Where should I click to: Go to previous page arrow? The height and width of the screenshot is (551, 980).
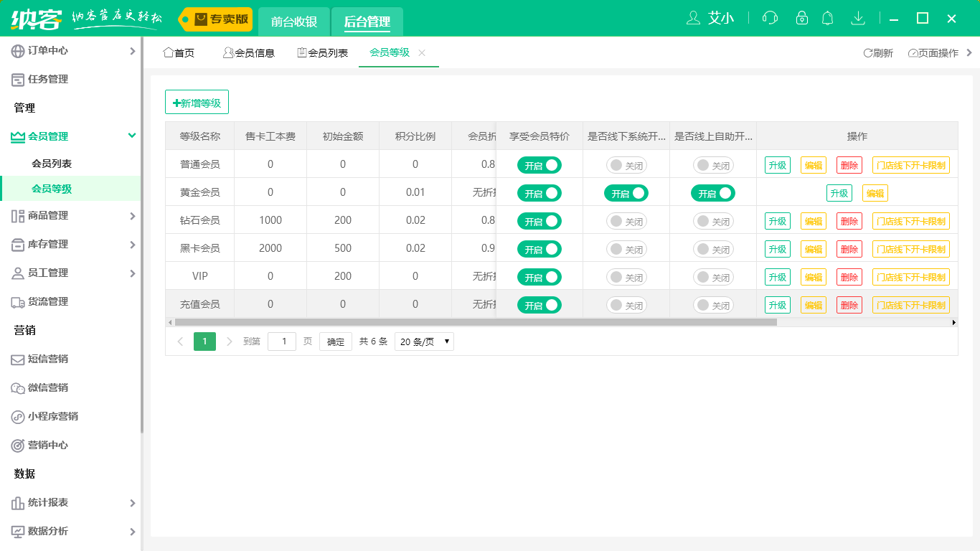(180, 342)
